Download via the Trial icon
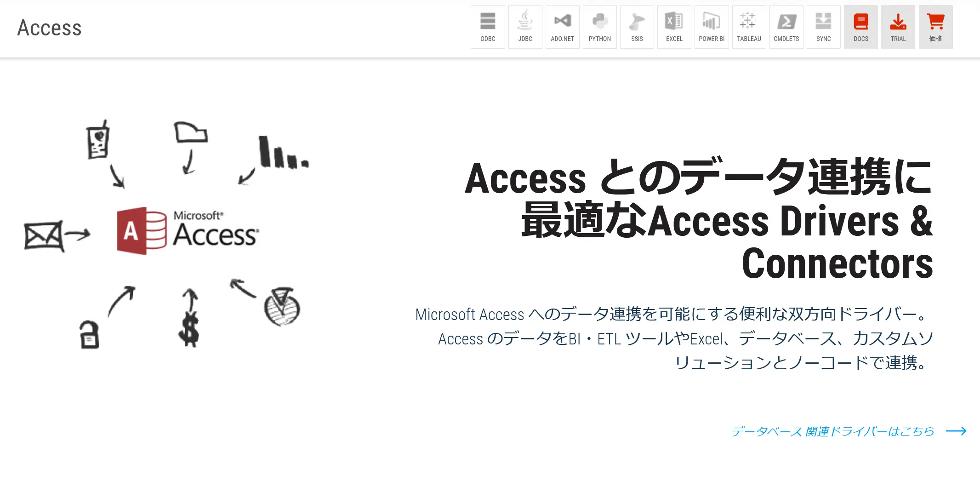The width and height of the screenshot is (980, 481). (x=898, y=27)
